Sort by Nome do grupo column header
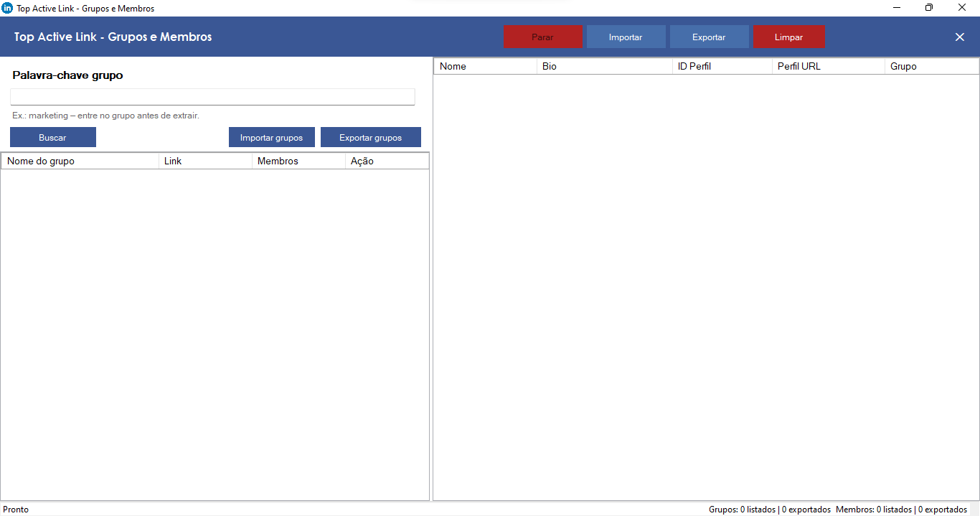The width and height of the screenshot is (980, 516). pyautogui.click(x=80, y=161)
